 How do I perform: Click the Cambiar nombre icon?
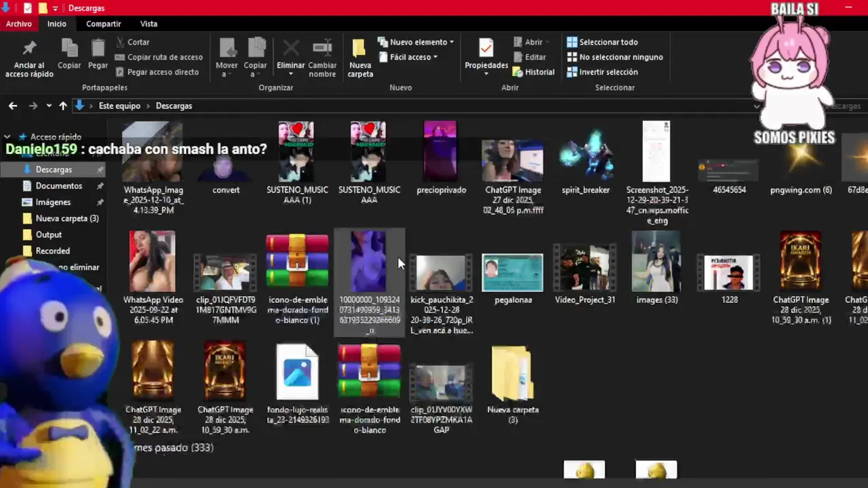coord(322,48)
